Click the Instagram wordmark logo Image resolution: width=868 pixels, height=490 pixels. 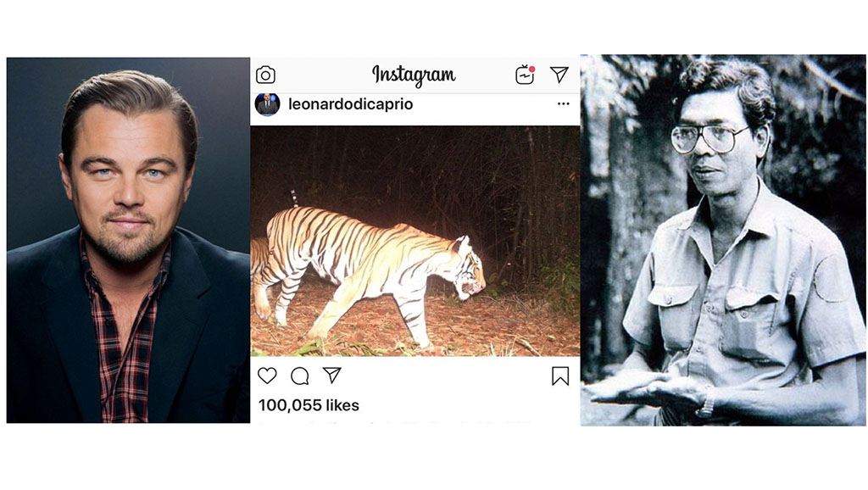pos(414,75)
